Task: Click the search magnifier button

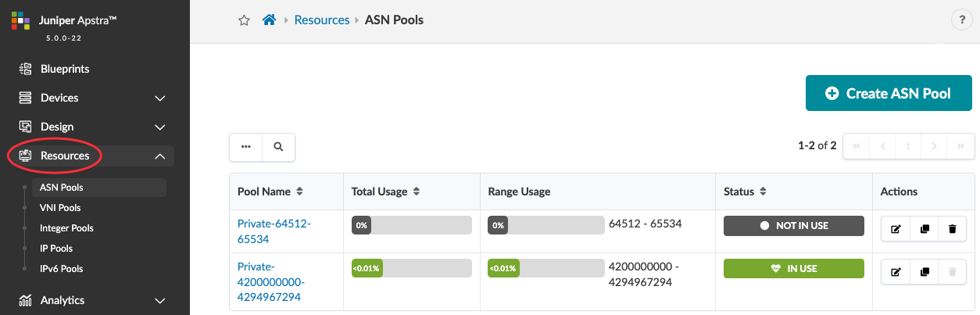Action: [x=278, y=146]
